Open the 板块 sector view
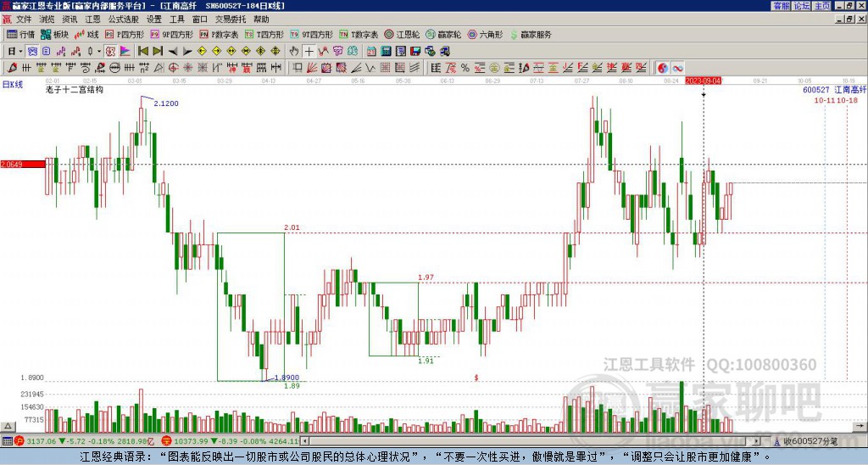This screenshot has width=868, height=465. [54, 34]
